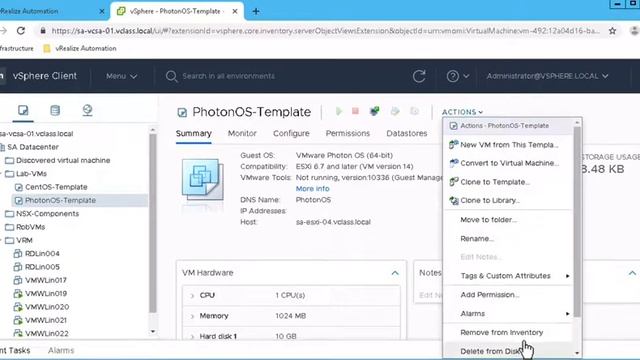Bookmark this page with the star icon
The width and height of the screenshot is (640, 360).
[x=612, y=31]
